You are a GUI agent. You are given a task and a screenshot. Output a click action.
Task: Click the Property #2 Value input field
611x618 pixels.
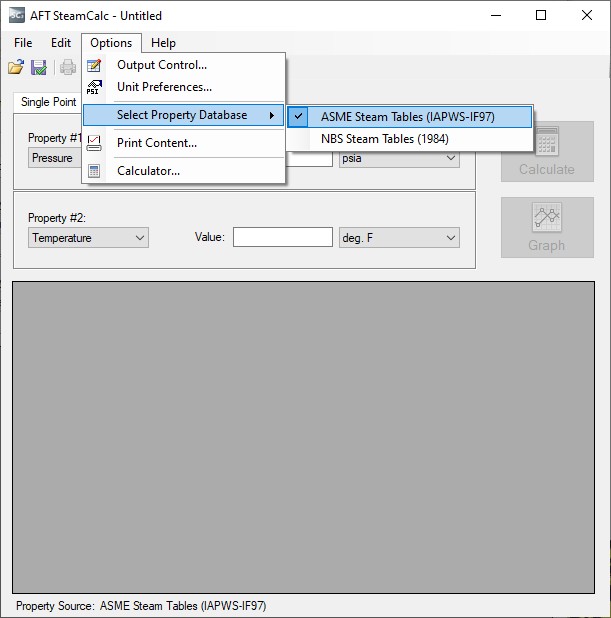[x=283, y=237]
